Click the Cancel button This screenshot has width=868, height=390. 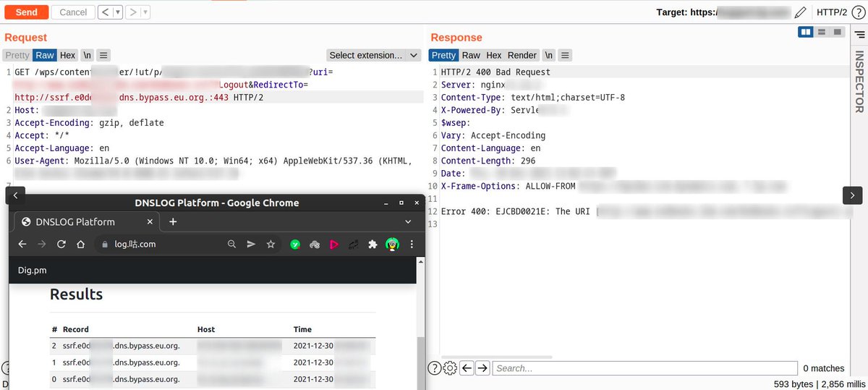tap(73, 12)
